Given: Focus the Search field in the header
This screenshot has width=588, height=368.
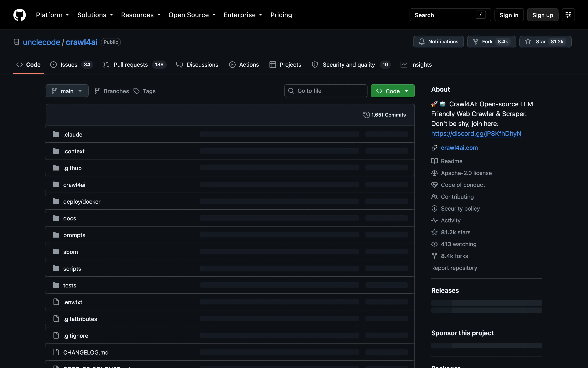Looking at the screenshot, I should click(450, 15).
